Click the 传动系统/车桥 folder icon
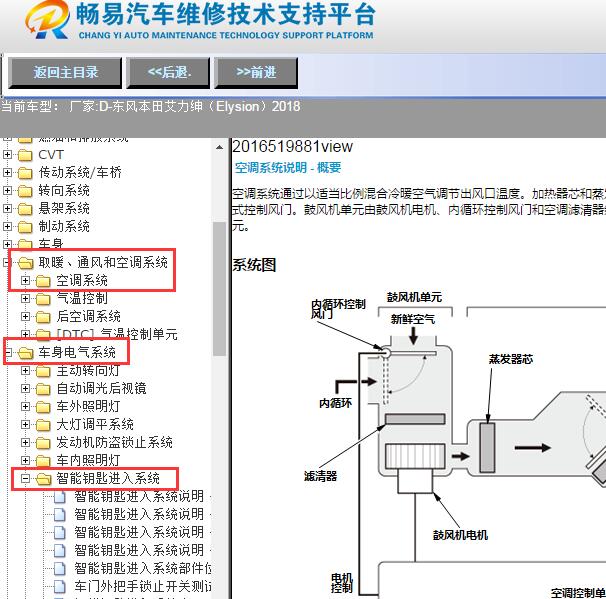This screenshot has height=599, width=606. point(26,173)
